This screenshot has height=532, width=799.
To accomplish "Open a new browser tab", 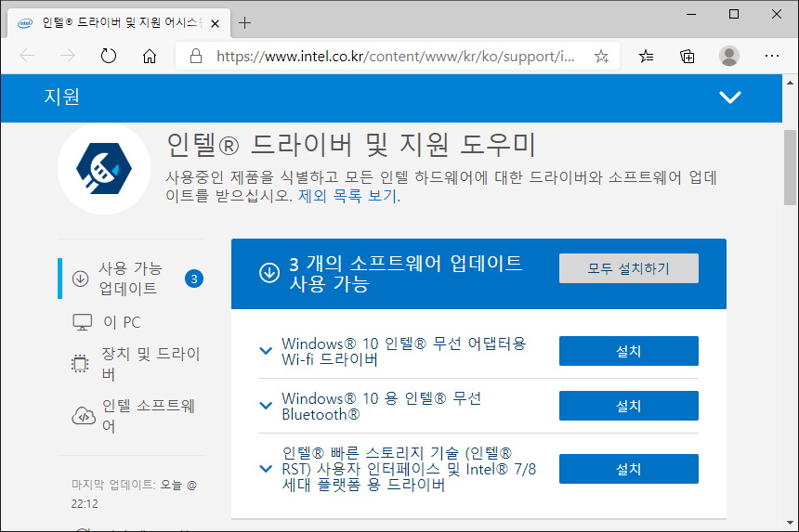I will click(x=244, y=23).
